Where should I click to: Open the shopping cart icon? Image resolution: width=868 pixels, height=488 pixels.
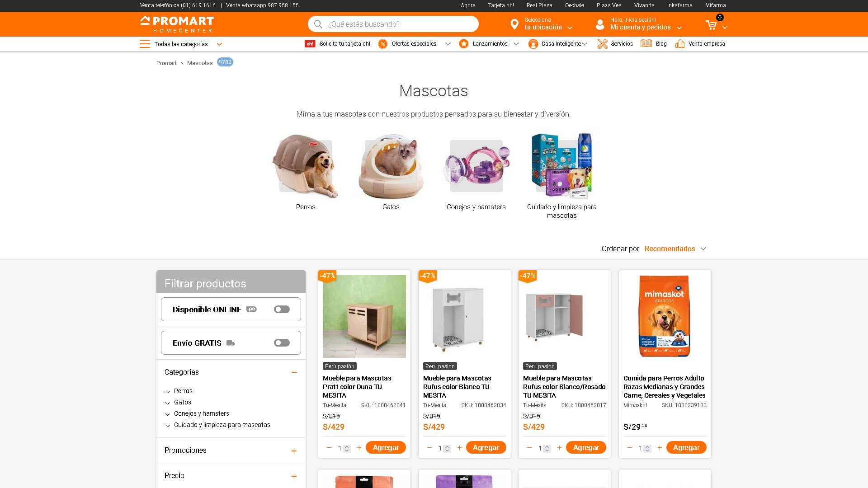point(712,25)
